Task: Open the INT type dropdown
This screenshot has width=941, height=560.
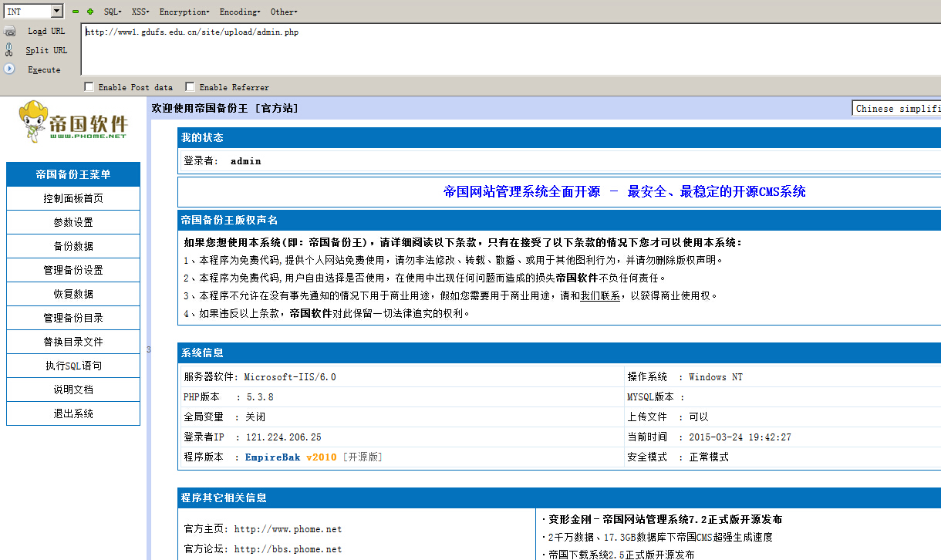Action: click(x=34, y=11)
